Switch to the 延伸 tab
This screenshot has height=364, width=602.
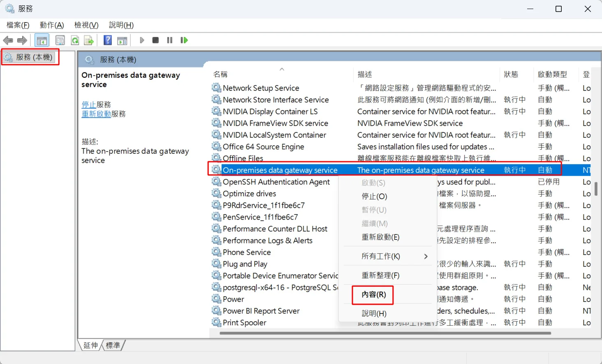click(90, 345)
